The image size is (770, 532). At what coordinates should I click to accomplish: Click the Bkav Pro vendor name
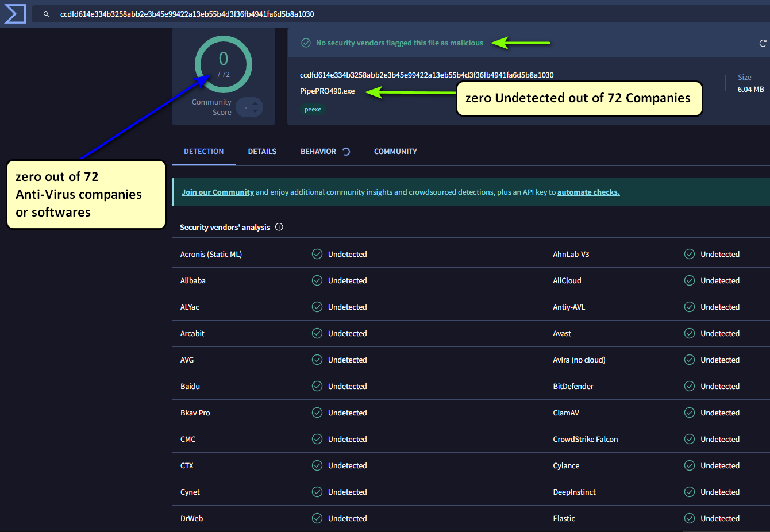pyautogui.click(x=195, y=413)
